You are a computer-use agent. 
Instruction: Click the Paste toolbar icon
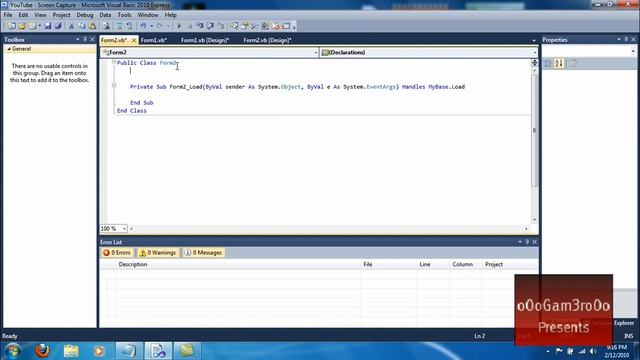(x=92, y=26)
